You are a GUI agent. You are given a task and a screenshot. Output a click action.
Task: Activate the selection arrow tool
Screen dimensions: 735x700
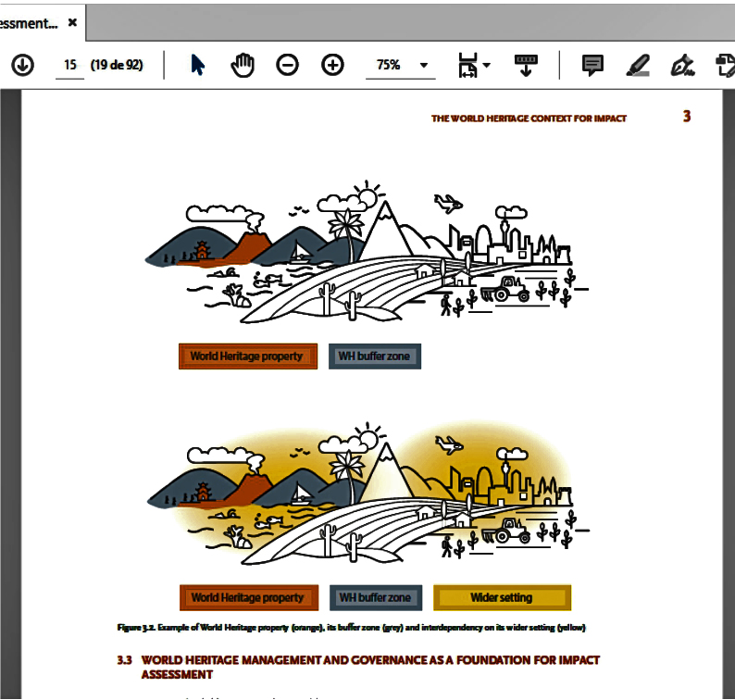tap(197, 65)
